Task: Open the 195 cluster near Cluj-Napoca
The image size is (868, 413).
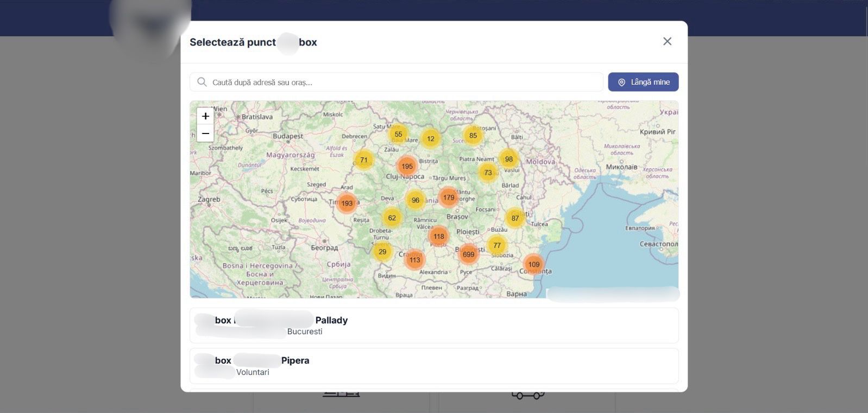Action: (407, 167)
